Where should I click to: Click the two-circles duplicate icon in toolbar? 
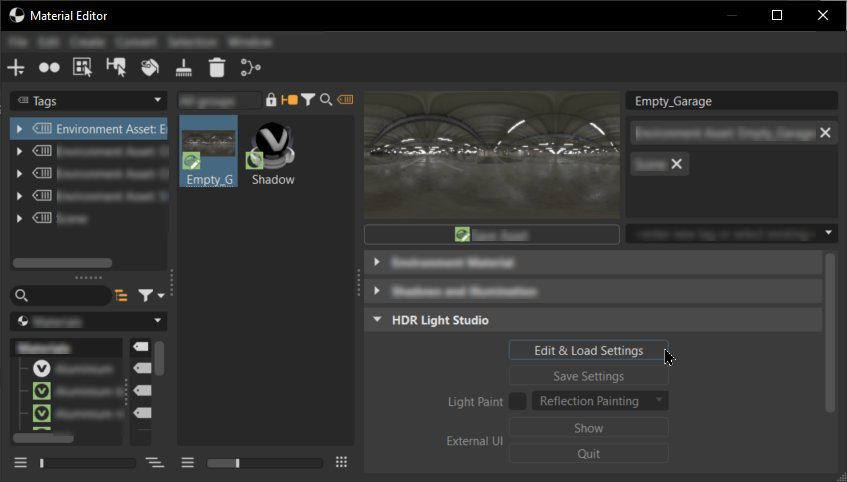click(49, 68)
